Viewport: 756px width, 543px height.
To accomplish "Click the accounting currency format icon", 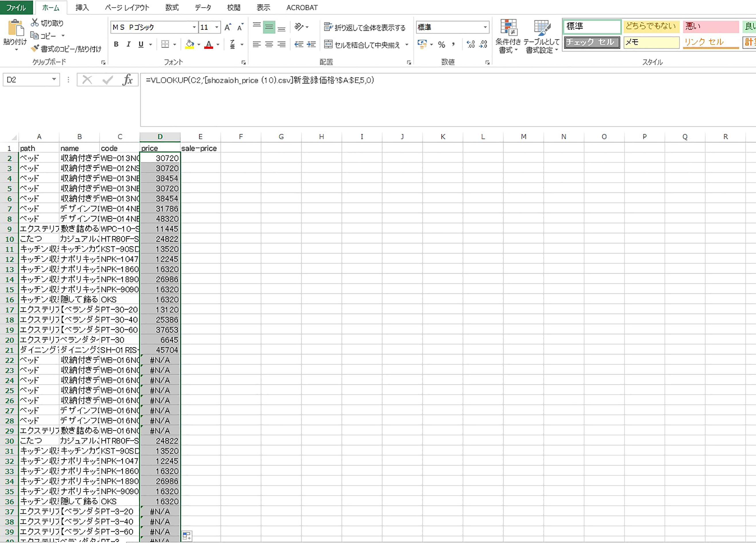I will tap(422, 44).
